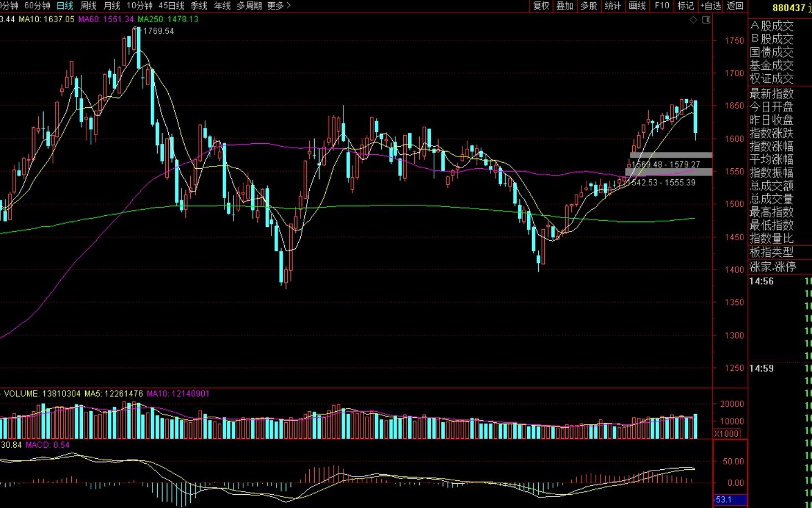Click the MA60: 1551.34 indicator label
Image resolution: width=812 pixels, height=508 pixels.
(x=106, y=19)
